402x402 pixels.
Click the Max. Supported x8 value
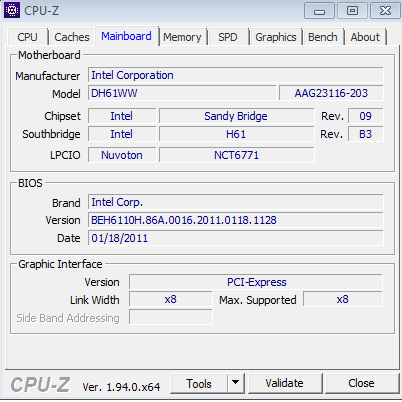[x=343, y=299]
